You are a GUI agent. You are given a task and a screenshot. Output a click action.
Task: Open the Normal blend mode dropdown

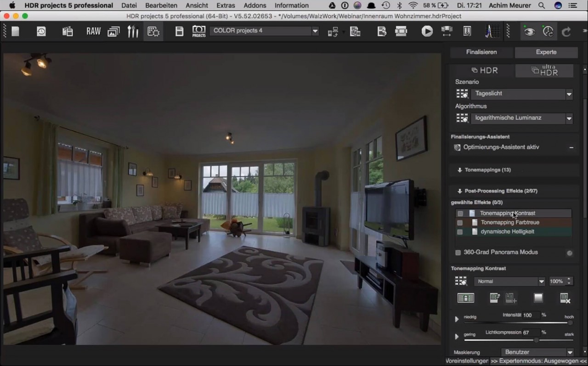pos(509,281)
